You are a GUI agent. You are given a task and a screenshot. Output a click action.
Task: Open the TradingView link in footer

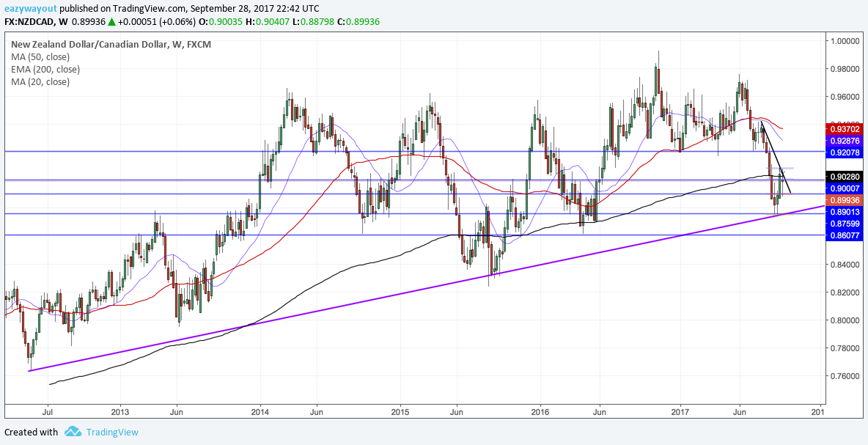tap(112, 433)
